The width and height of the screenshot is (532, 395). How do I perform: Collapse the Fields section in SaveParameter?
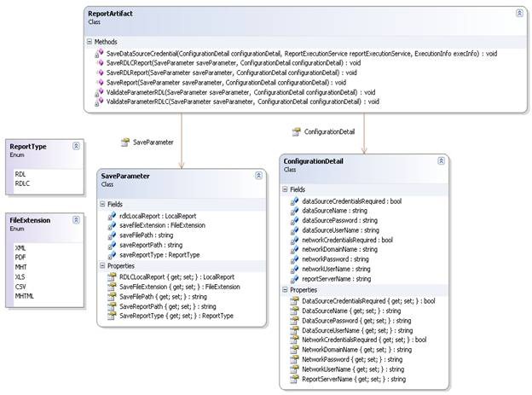[x=103, y=204]
